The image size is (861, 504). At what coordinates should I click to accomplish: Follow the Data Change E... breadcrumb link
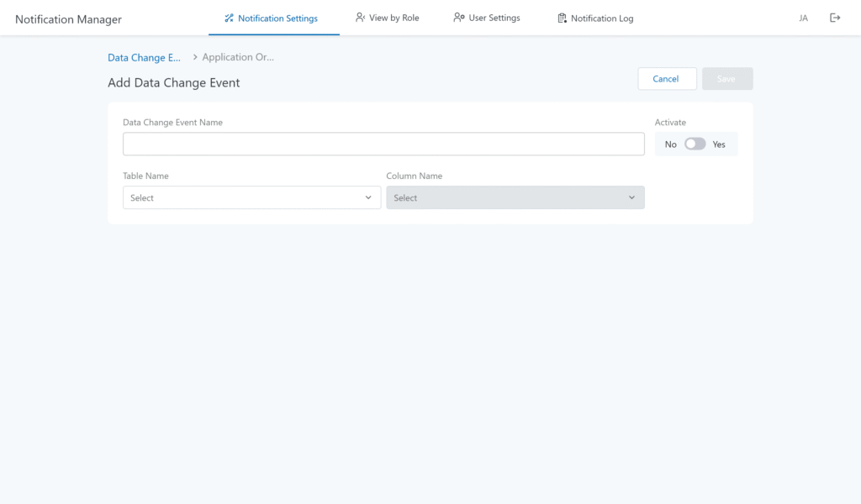coord(145,58)
